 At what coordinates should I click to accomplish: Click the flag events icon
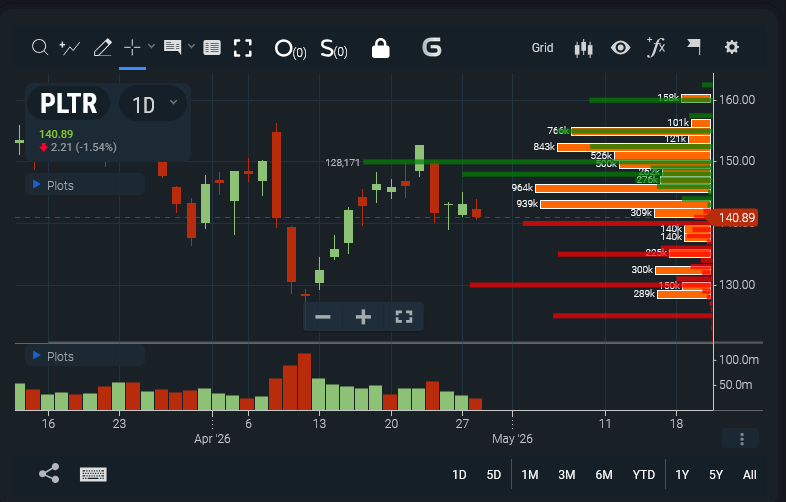(x=694, y=47)
